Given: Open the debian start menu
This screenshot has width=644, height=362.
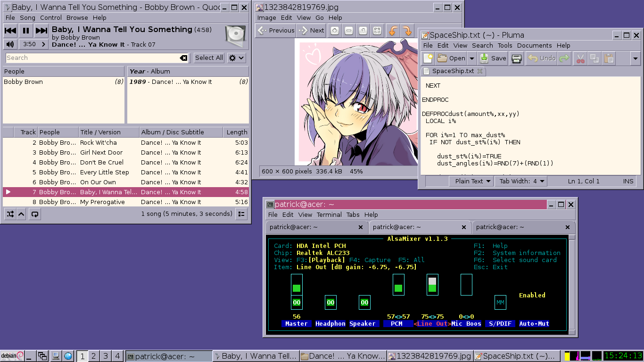Looking at the screenshot, I should point(12,356).
